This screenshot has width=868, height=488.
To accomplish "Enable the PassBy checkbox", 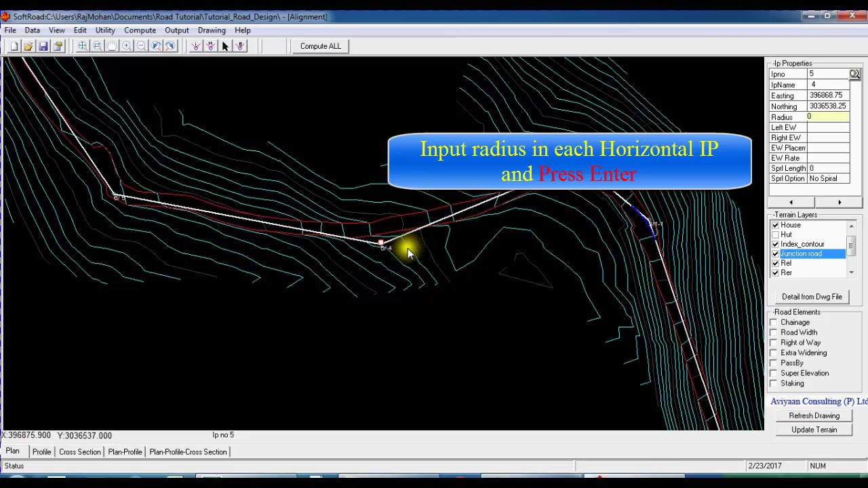I will pyautogui.click(x=774, y=363).
